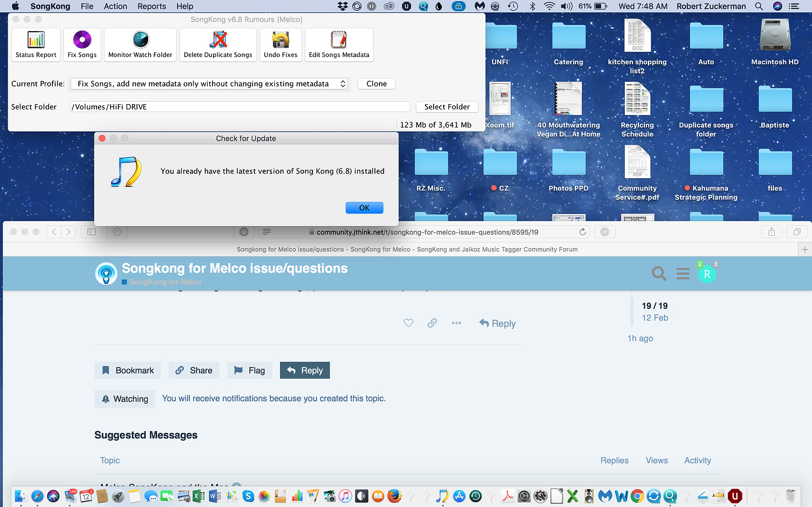Show more post actions ellipsis icon

(x=456, y=323)
